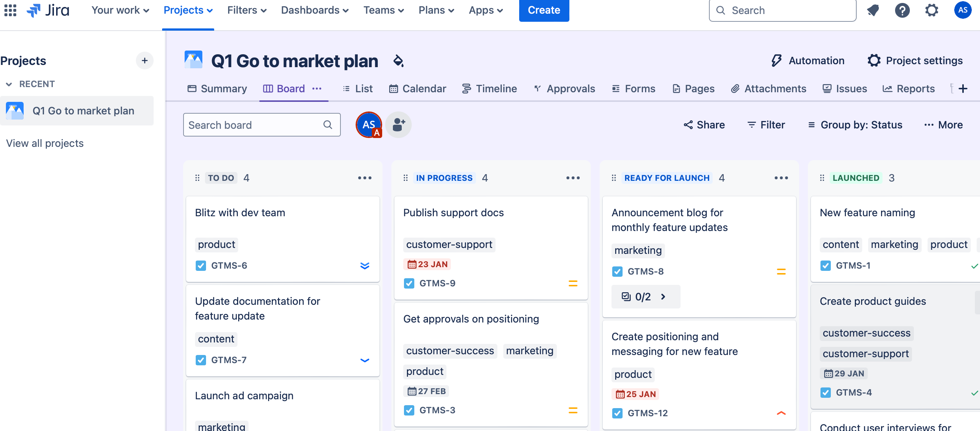Click the GTMS-8 task checkbox icon
Screen dimensions: 980x431
click(x=617, y=271)
